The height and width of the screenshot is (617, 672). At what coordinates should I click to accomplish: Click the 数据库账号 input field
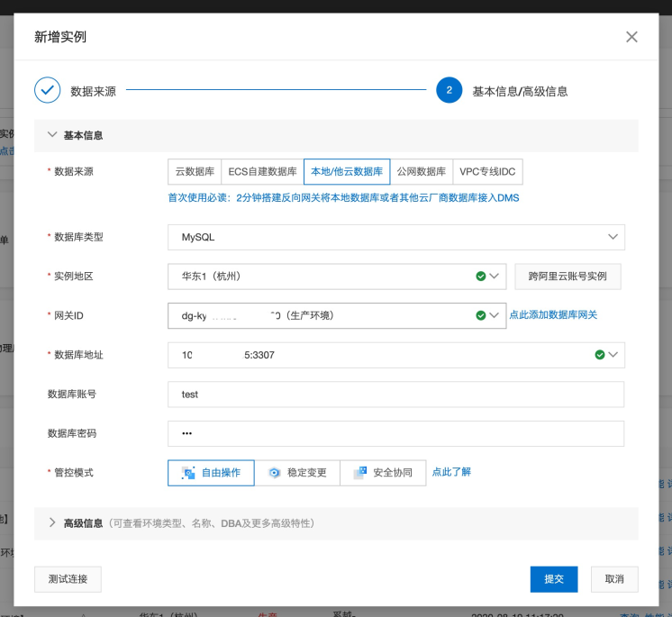tap(396, 395)
